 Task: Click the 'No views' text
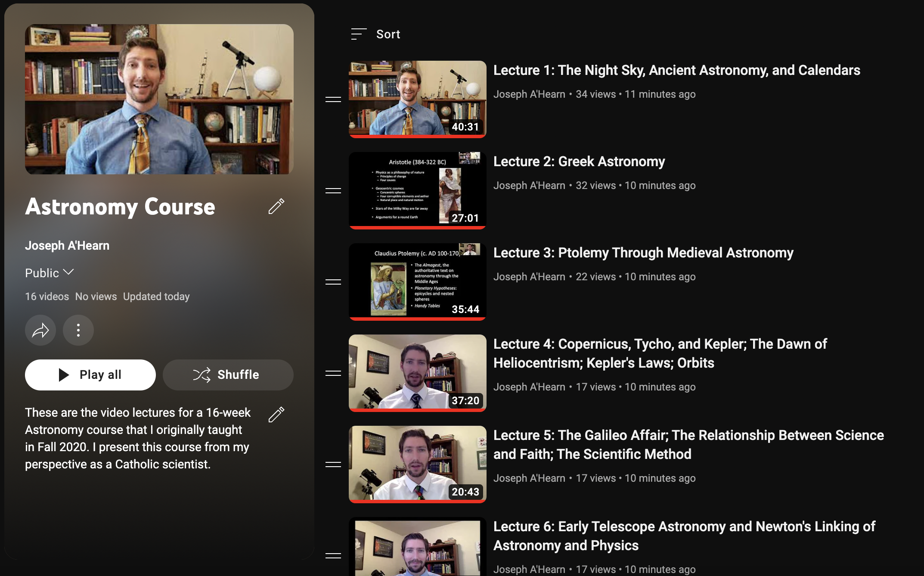click(x=96, y=297)
